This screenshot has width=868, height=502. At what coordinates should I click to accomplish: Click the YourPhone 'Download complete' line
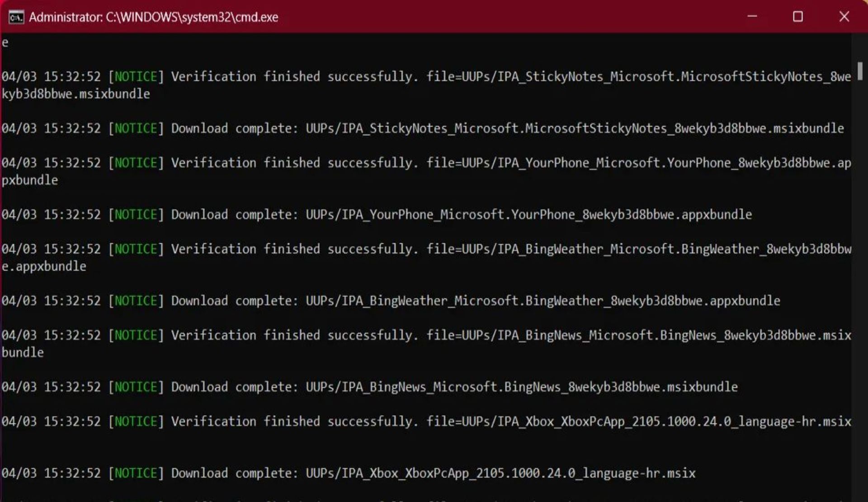point(377,215)
